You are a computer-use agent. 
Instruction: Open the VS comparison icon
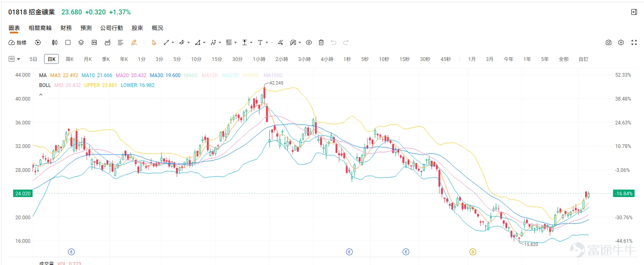click(94, 42)
